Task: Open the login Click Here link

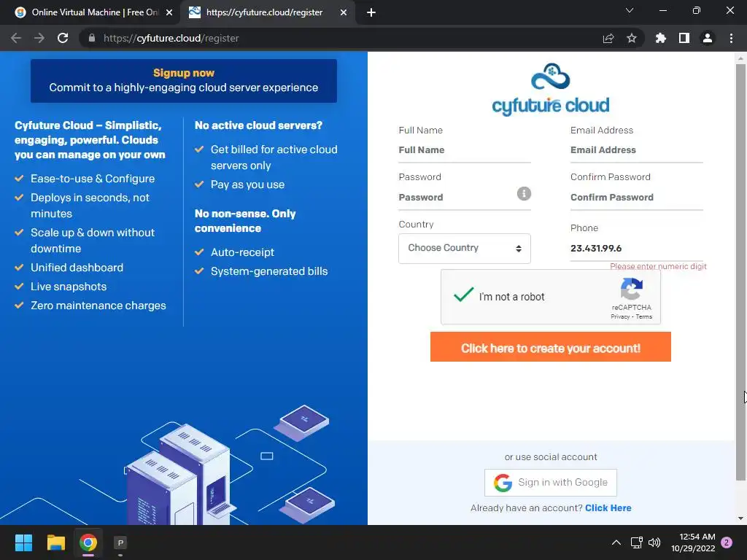Action: click(608, 508)
